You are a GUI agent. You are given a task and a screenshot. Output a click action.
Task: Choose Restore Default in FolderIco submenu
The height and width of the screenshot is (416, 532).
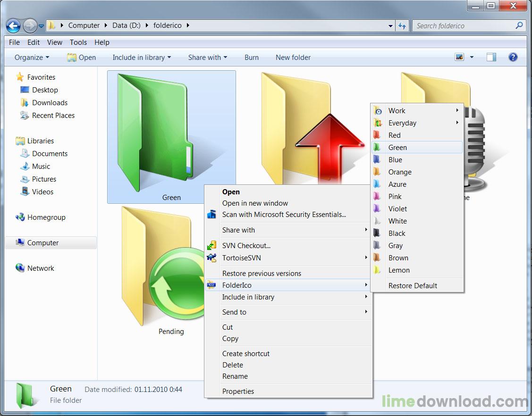413,286
